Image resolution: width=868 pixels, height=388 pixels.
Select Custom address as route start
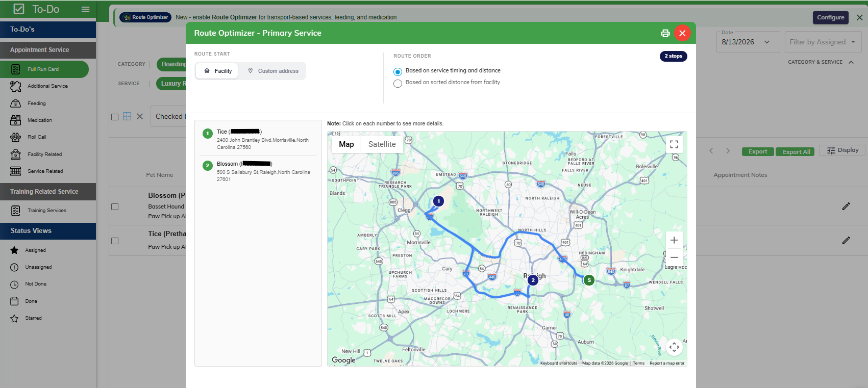[273, 71]
